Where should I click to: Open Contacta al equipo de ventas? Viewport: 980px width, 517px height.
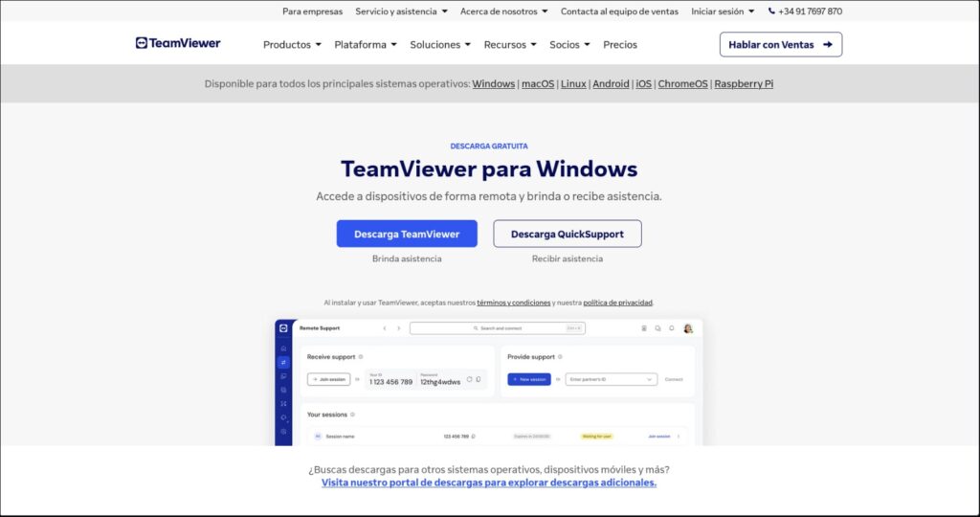coord(619,11)
